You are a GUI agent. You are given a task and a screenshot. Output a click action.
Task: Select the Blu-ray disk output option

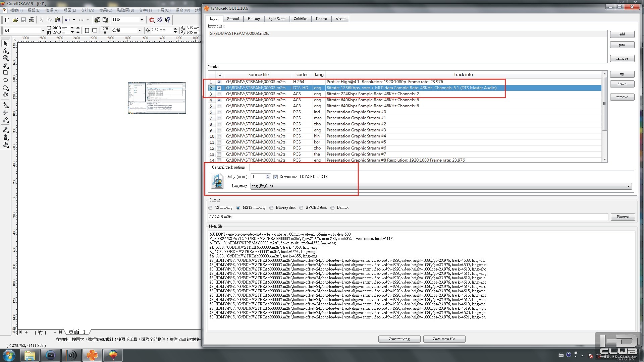(271, 208)
